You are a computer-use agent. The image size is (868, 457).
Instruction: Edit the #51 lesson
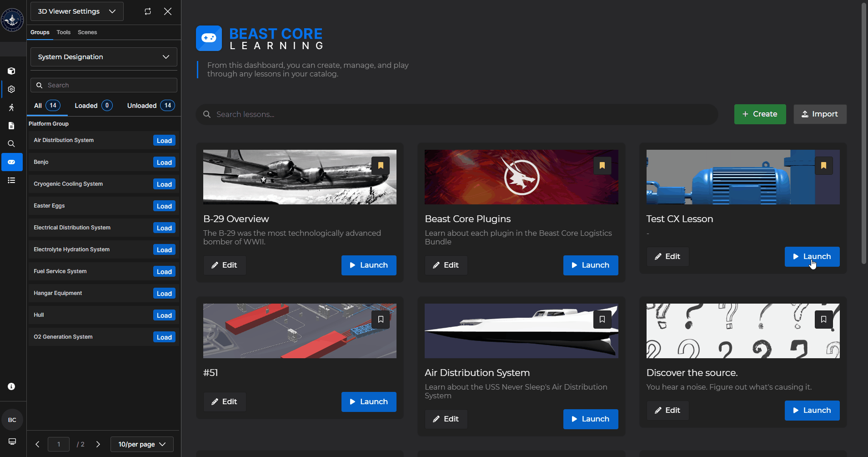click(225, 402)
